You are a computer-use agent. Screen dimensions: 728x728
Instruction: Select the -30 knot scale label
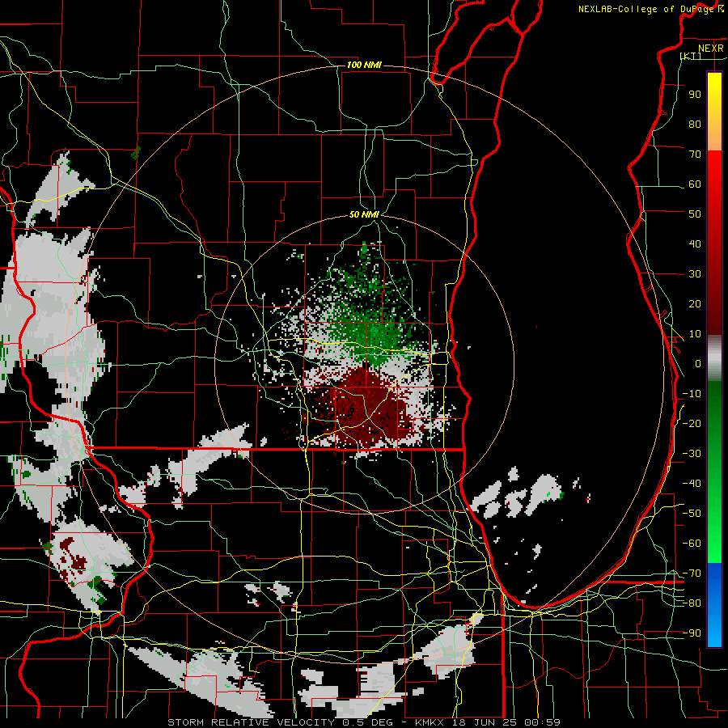click(x=692, y=454)
